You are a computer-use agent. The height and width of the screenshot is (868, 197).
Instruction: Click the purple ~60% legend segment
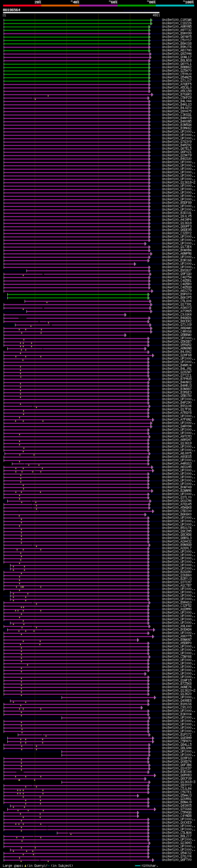pos(99,6)
